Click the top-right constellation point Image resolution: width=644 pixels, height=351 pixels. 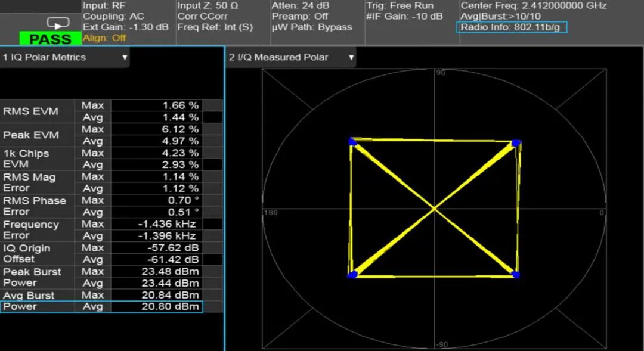tap(516, 143)
